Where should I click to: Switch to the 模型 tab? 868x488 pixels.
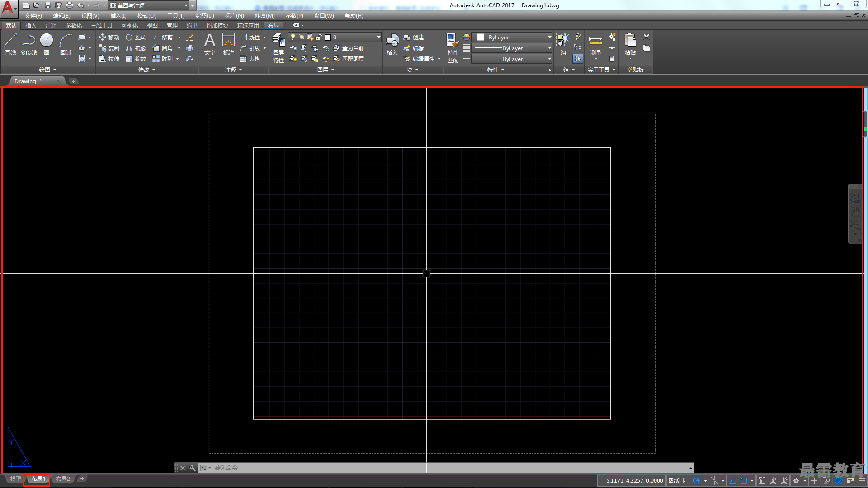15,479
